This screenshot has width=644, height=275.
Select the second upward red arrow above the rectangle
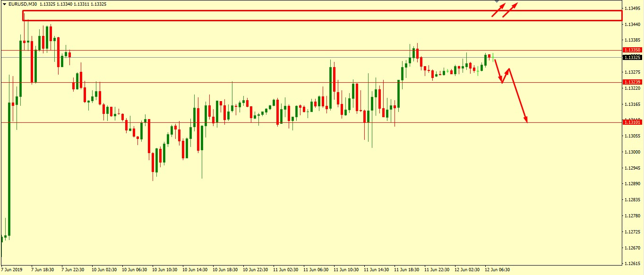coord(509,10)
